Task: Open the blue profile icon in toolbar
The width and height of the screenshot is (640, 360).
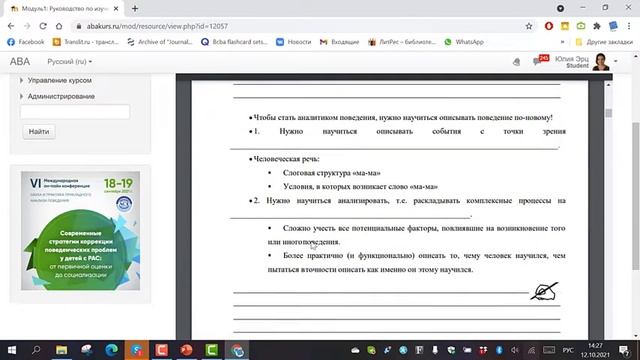Action: (613, 26)
